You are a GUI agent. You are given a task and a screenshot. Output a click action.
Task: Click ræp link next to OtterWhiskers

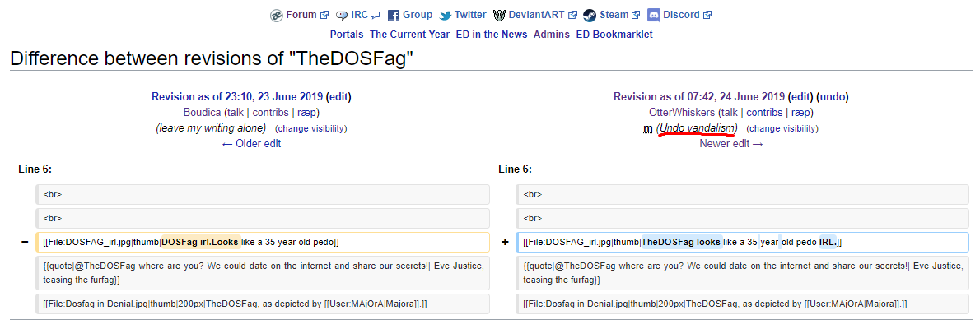[x=800, y=113]
